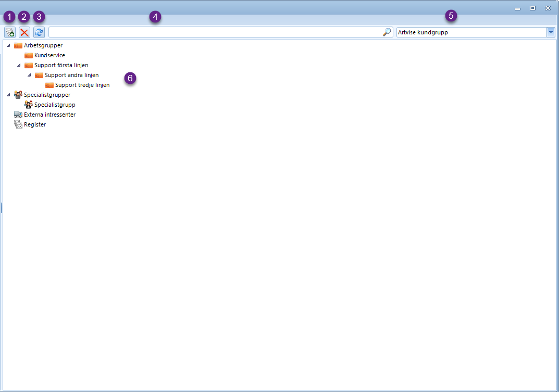Click the Specialistgrupp people icon
Image resolution: width=559 pixels, height=392 pixels.
coord(29,105)
